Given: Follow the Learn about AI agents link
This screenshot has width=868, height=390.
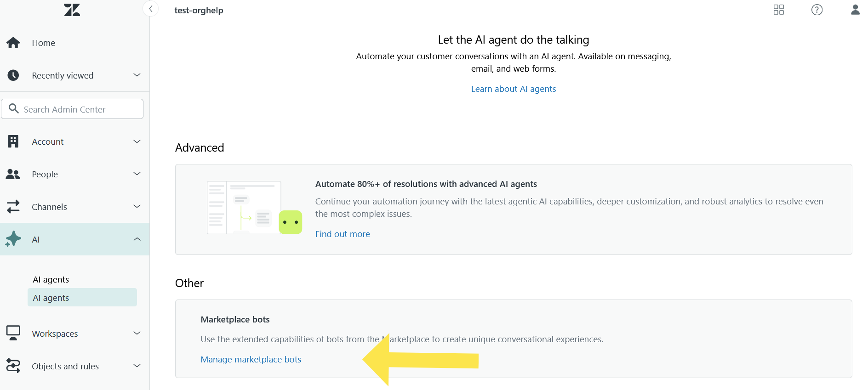Looking at the screenshot, I should pyautogui.click(x=513, y=89).
